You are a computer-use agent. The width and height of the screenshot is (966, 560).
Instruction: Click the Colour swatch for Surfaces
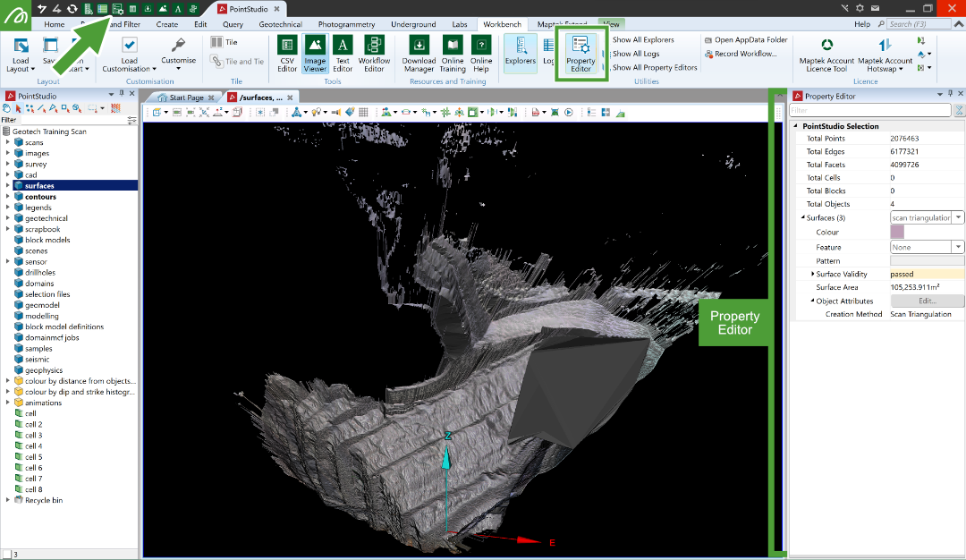click(x=897, y=233)
